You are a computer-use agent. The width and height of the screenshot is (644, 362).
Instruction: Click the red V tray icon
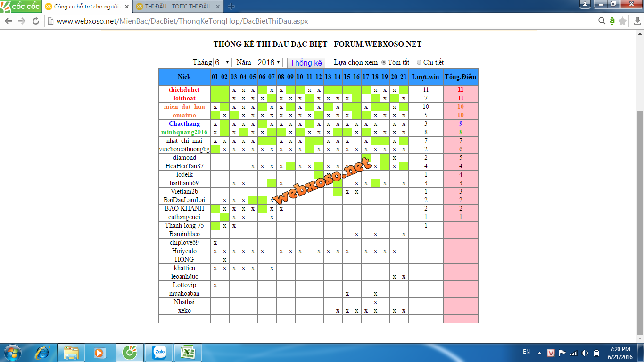coord(551,353)
